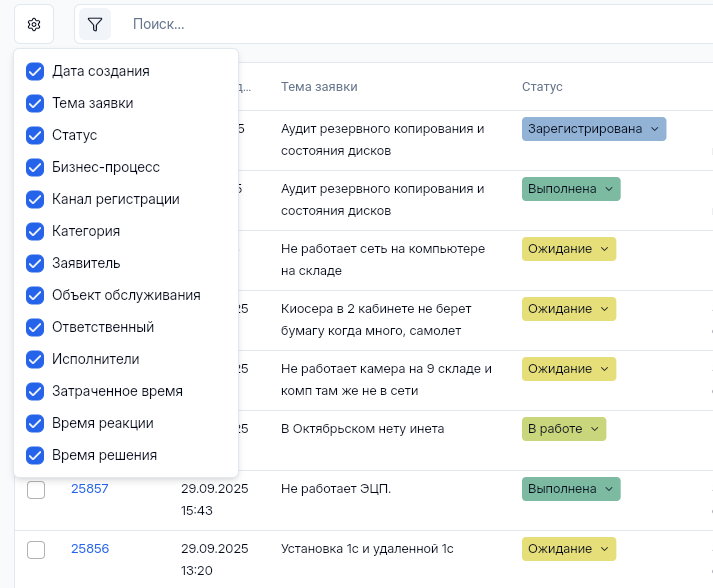Open request link 25857

point(89,489)
